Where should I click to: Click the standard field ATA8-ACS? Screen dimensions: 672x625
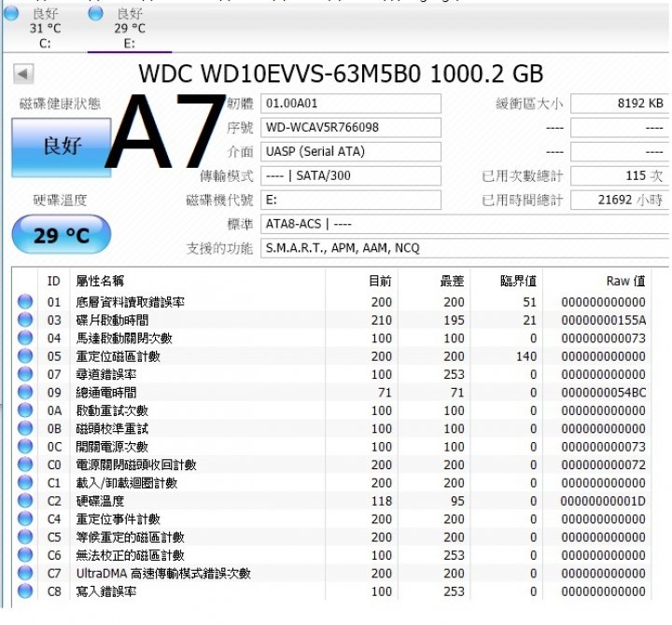(x=465, y=224)
